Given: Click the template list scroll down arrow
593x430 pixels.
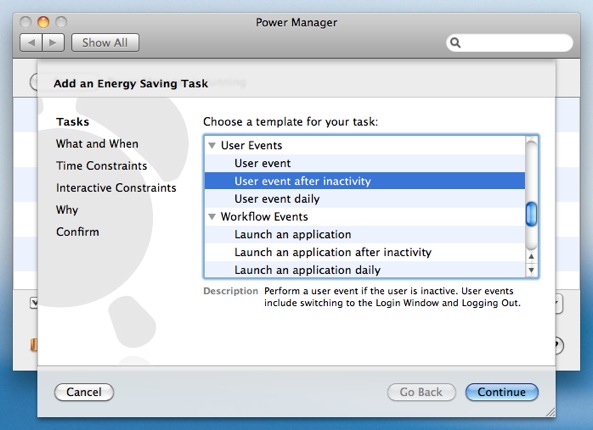Looking at the screenshot, I should 531,270.
